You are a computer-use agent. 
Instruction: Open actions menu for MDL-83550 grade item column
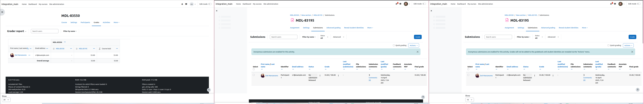pyautogui.click(x=71, y=49)
